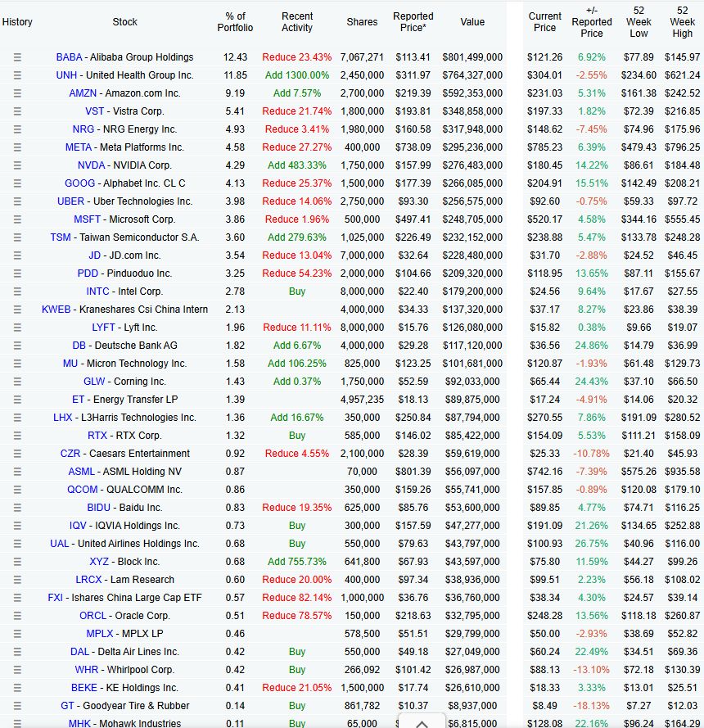704x728 pixels.
Task: Click ASML reported price $801.39
Action: click(413, 472)
